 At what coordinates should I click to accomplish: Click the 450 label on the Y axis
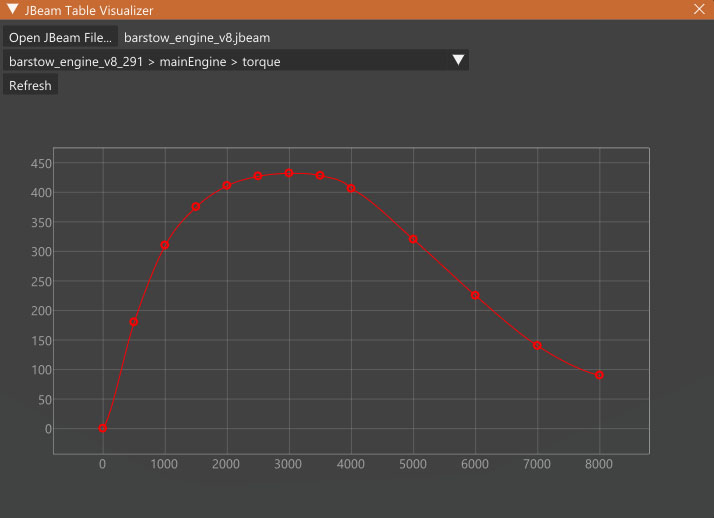pyautogui.click(x=41, y=163)
